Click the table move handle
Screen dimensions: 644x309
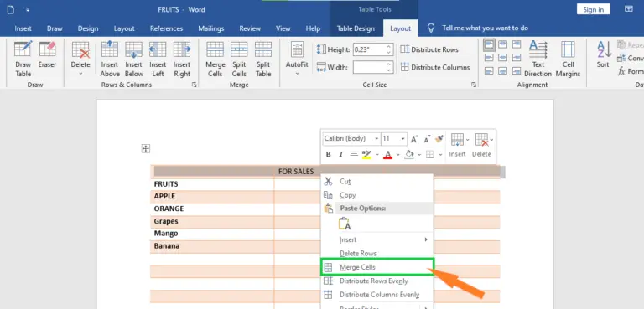(146, 148)
